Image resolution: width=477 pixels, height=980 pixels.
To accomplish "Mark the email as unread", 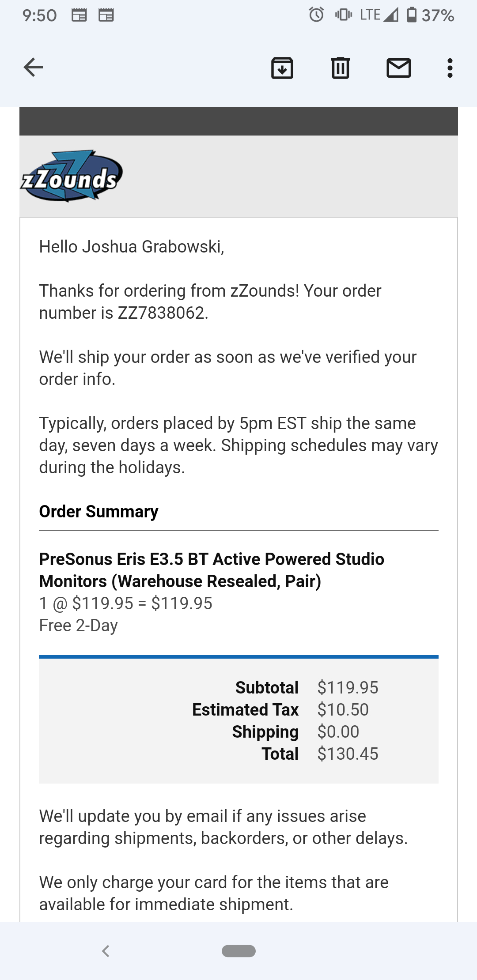I will click(398, 68).
